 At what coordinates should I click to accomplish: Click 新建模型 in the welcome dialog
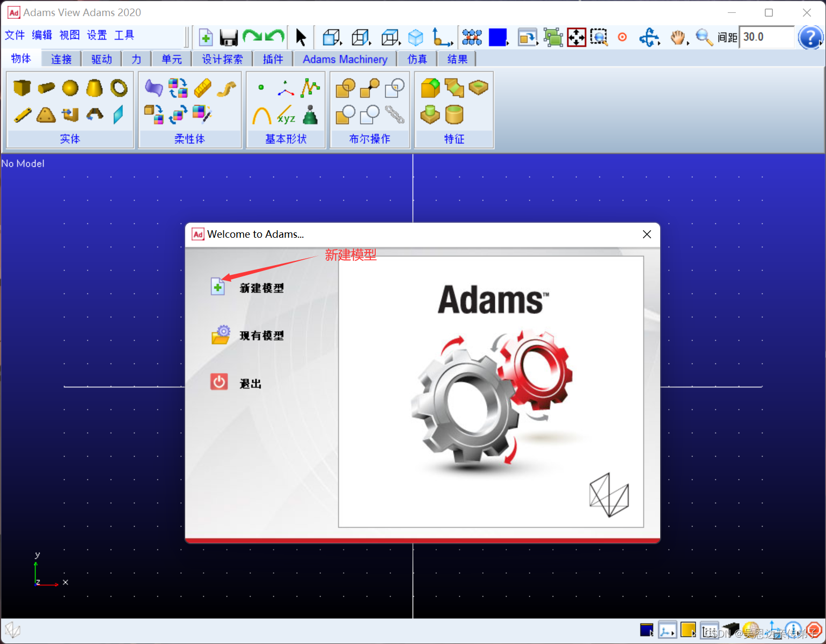click(x=261, y=287)
